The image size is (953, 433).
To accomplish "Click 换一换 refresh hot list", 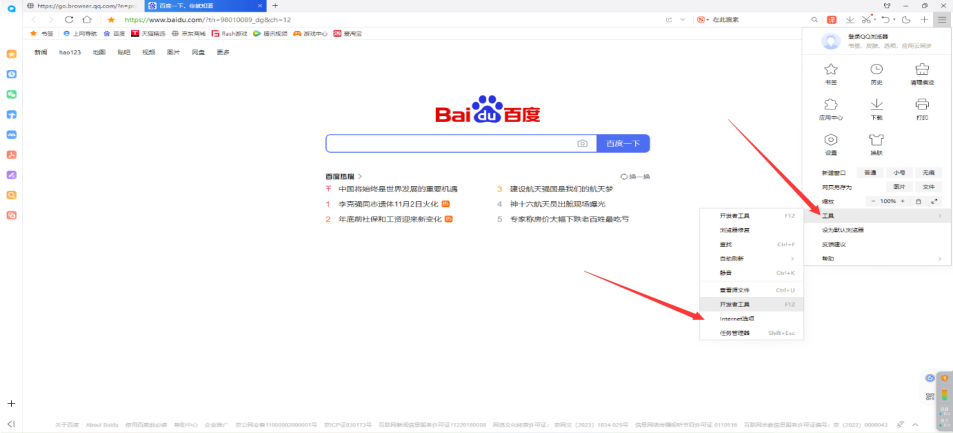I will pyautogui.click(x=635, y=176).
